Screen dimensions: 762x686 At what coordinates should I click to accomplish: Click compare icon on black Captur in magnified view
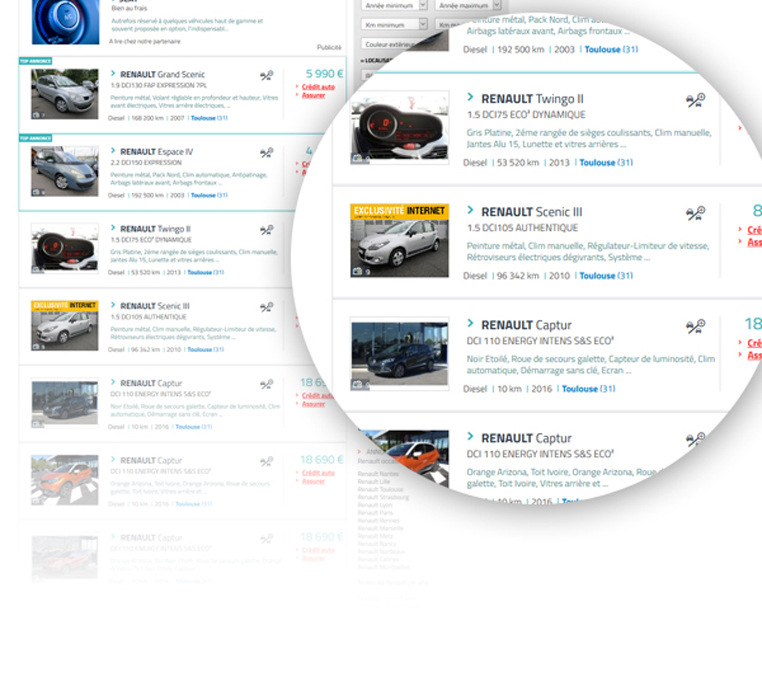(695, 326)
